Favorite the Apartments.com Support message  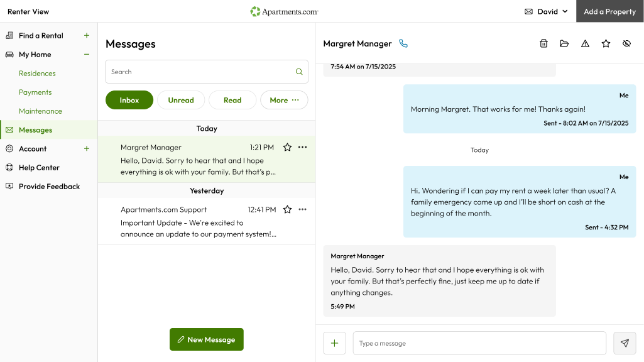click(287, 209)
